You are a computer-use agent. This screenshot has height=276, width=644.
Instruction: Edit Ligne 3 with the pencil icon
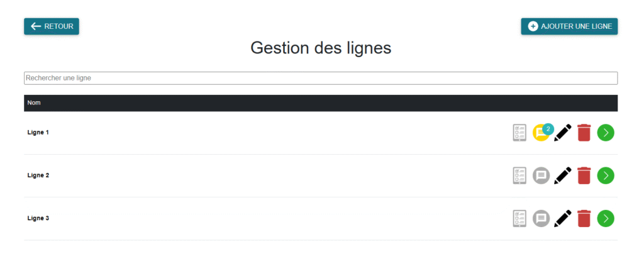[563, 218]
